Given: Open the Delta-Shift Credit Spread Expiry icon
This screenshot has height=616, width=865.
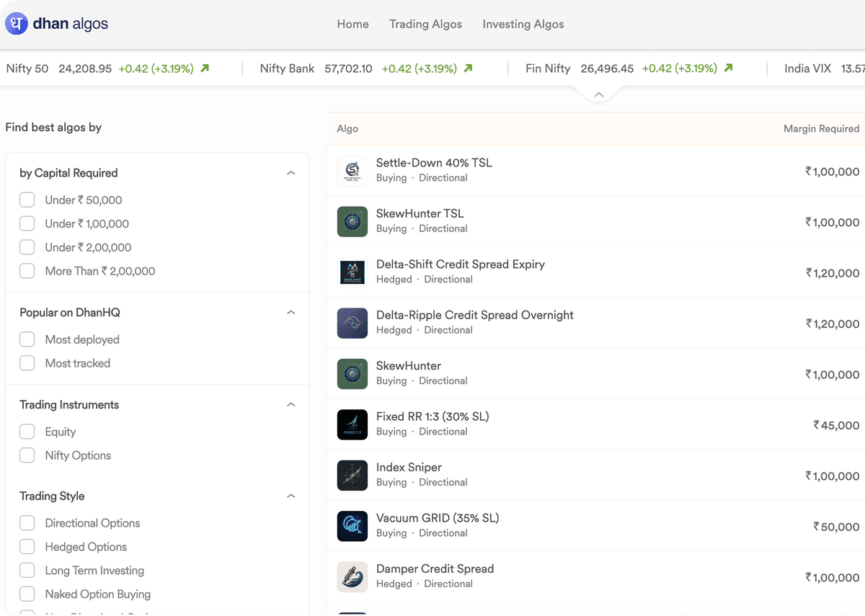Looking at the screenshot, I should tap(352, 272).
